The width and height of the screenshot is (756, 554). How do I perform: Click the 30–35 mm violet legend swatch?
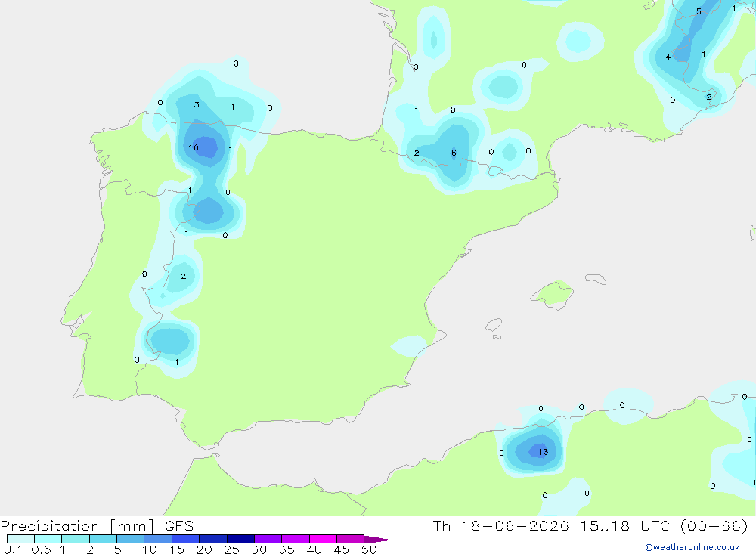pos(268,539)
